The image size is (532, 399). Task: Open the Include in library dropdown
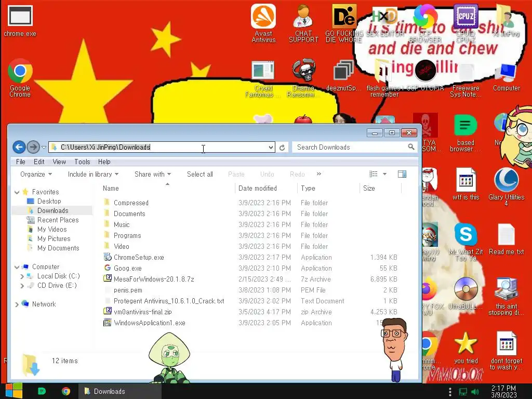click(93, 174)
